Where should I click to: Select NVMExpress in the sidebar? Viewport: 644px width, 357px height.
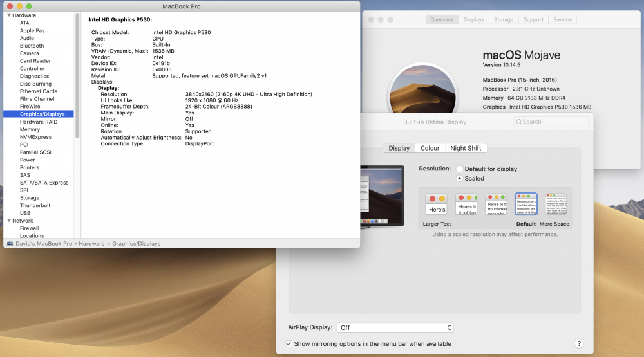tap(35, 136)
